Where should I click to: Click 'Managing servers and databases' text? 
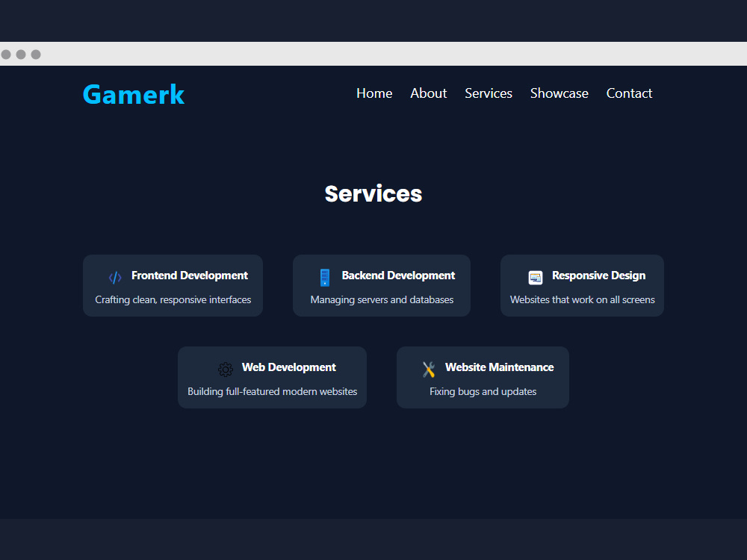tap(382, 299)
